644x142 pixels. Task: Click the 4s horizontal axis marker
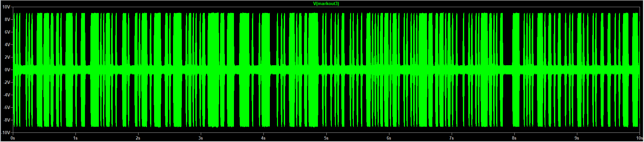[263, 139]
